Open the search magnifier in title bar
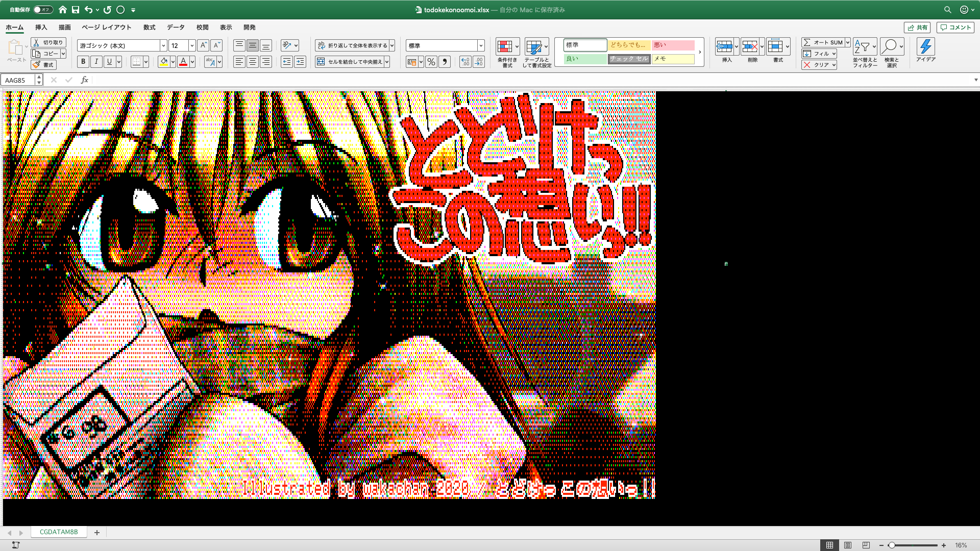The image size is (980, 551). pos(947,10)
